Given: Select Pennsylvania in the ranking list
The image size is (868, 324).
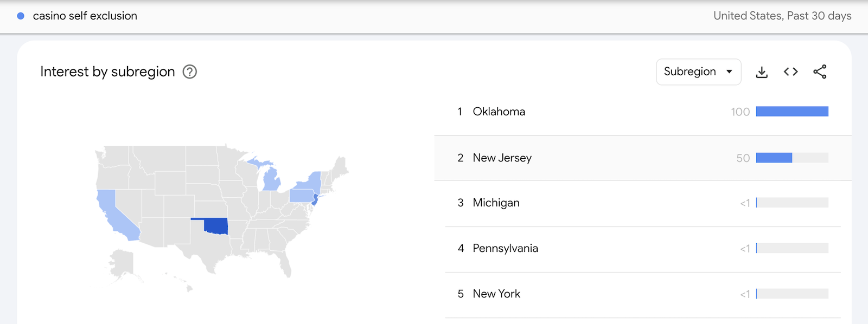Looking at the screenshot, I should coord(505,248).
